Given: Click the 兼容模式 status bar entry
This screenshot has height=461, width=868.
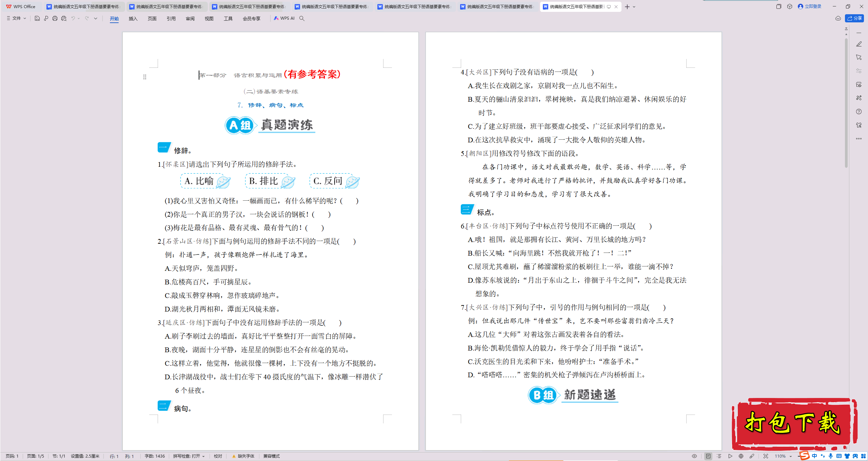Looking at the screenshot, I should pyautogui.click(x=272, y=456).
